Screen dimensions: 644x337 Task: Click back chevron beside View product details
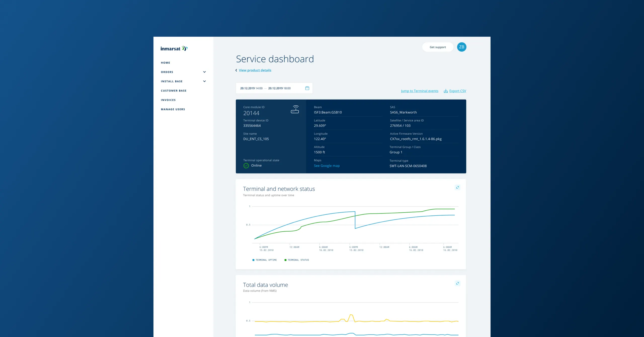coord(236,70)
